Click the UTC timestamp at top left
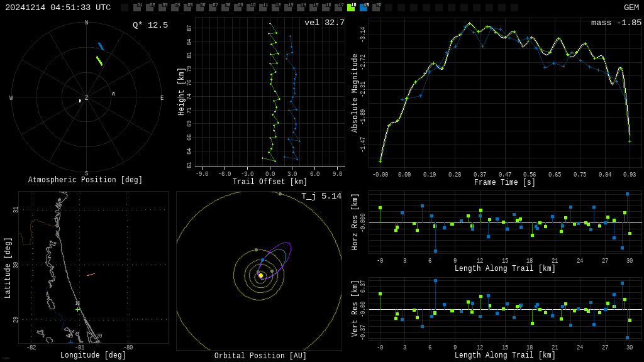Image resolution: width=644 pixels, height=362 pixels. [58, 8]
